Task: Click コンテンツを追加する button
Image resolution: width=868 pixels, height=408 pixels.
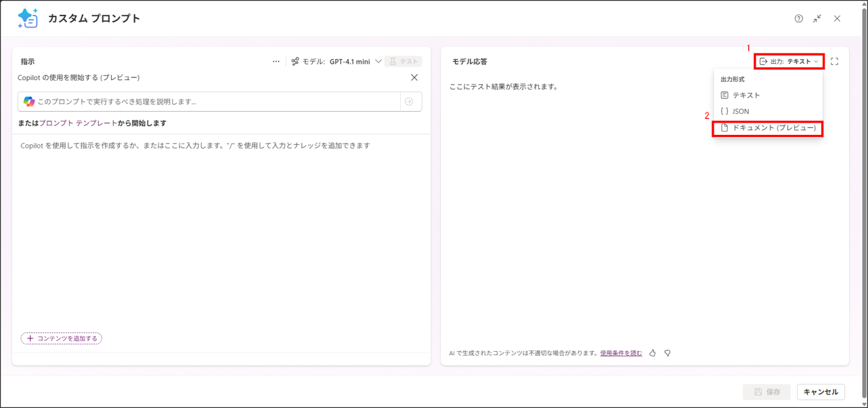Action: pyautogui.click(x=62, y=338)
